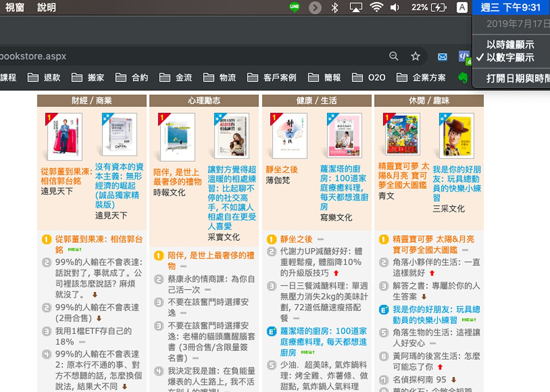Open the 沒有資本的資本主義 book cover
This screenshot has width=550, height=392.
click(x=119, y=135)
